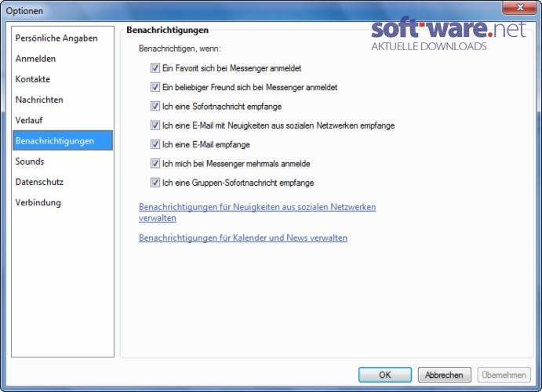This screenshot has height=392, width=542.
Task: Open link Benachrichtigungen für Kalender und News verwalten
Action: point(243,238)
